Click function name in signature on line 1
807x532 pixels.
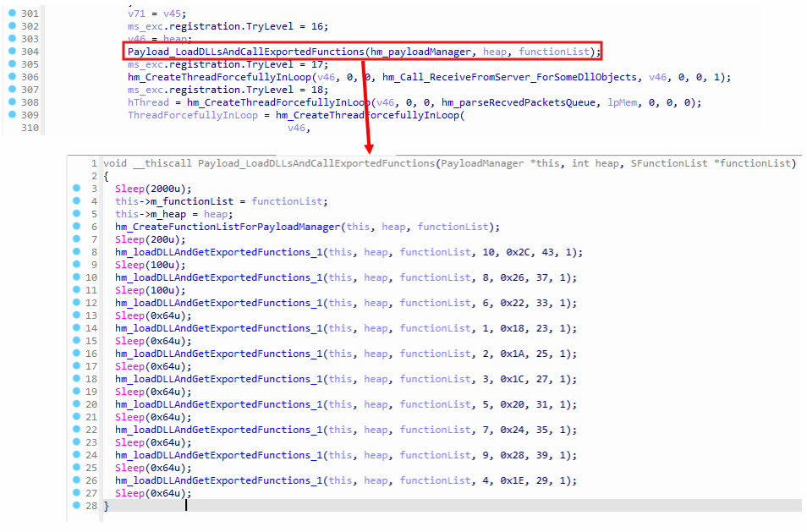(316, 163)
